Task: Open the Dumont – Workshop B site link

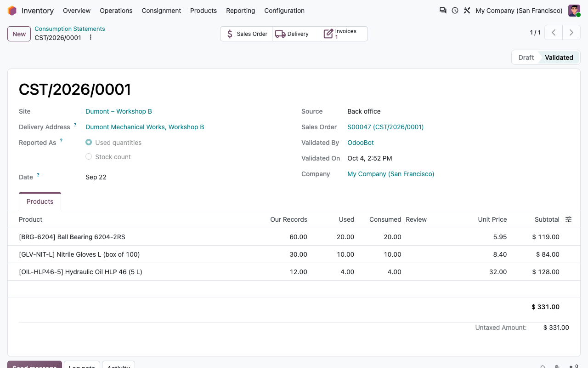Action: click(x=119, y=111)
